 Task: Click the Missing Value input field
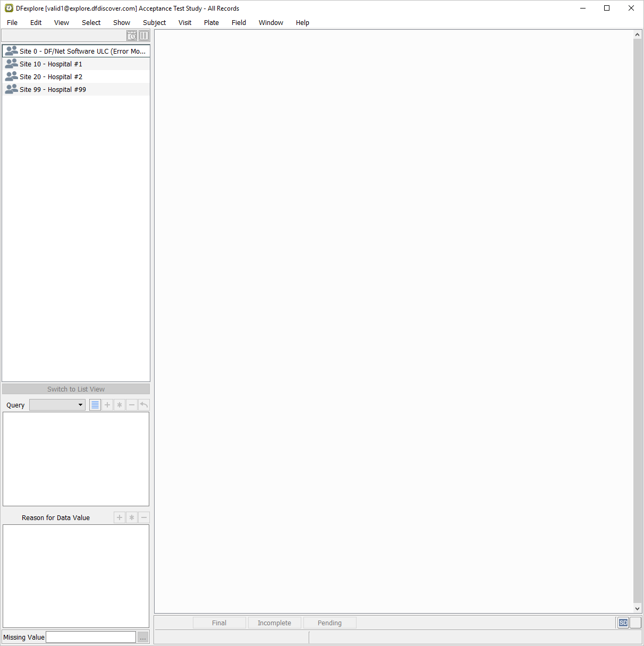[x=91, y=637]
